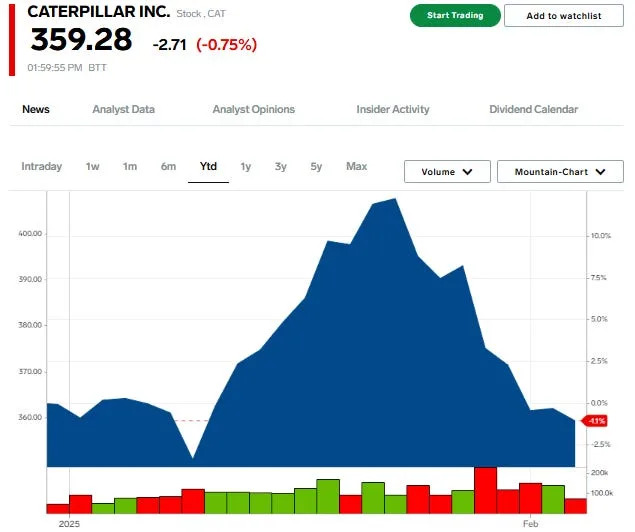The height and width of the screenshot is (532, 635).
Task: Click the 370.00 price axis label
Action: 30,372
